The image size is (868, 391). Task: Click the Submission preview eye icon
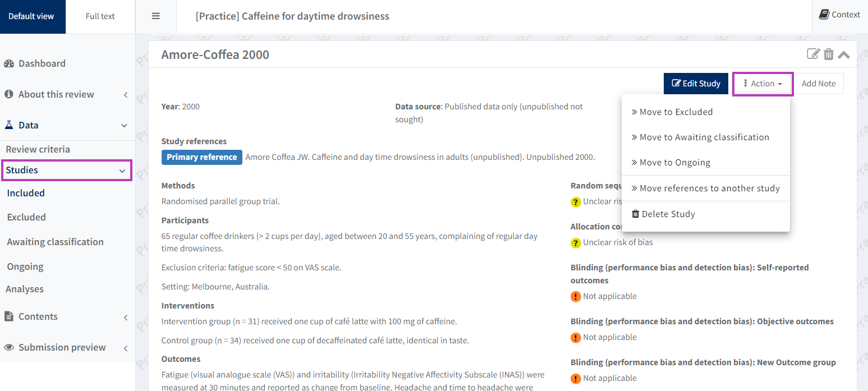click(9, 347)
